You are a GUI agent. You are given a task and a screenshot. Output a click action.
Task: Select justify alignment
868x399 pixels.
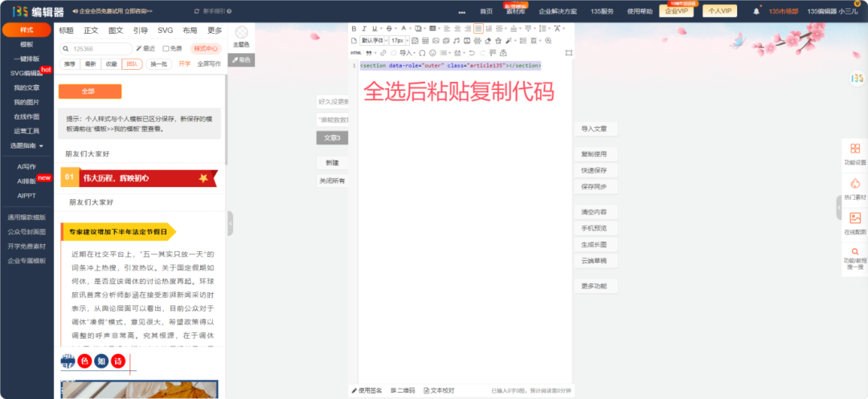(x=478, y=28)
